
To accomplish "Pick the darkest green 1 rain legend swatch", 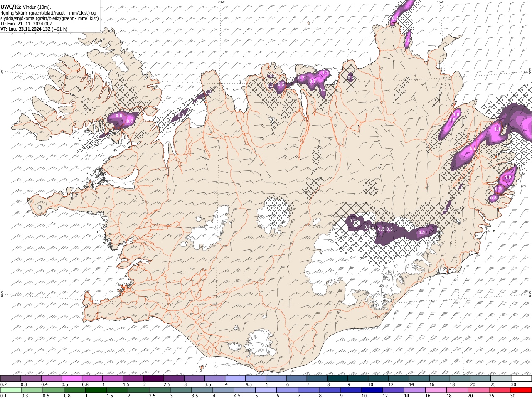I will (96, 390).
